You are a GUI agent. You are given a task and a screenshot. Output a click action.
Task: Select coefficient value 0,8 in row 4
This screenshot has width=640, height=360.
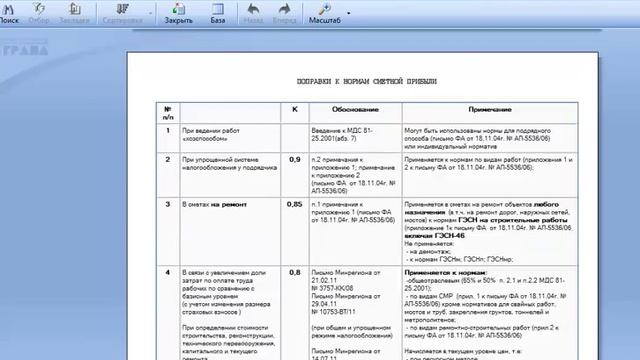click(295, 272)
